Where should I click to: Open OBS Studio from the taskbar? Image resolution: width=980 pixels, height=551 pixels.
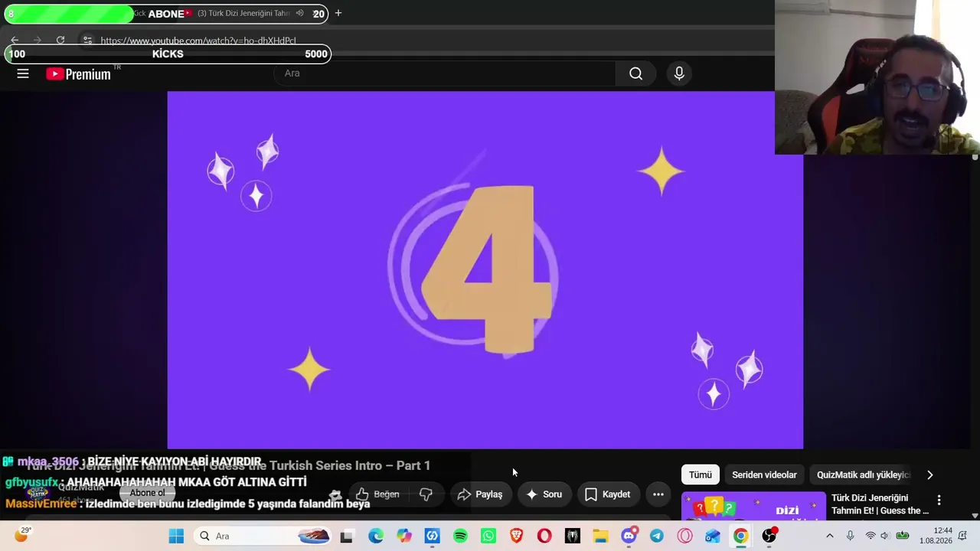click(769, 536)
